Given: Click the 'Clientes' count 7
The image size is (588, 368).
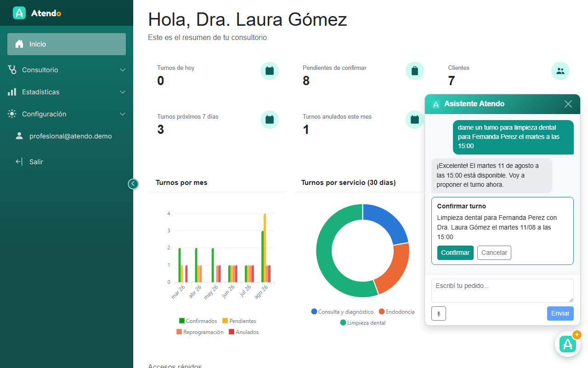Looking at the screenshot, I should point(452,81).
